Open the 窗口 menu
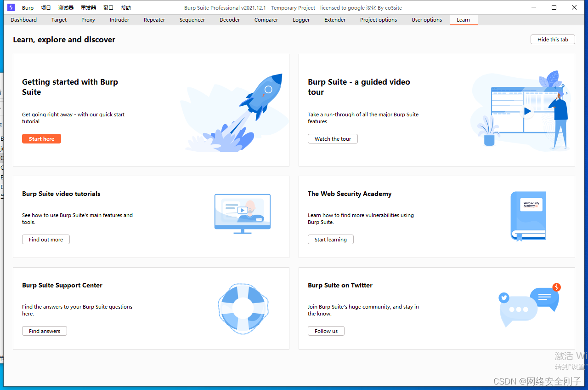Screen dimensions: 588x390 [108, 8]
